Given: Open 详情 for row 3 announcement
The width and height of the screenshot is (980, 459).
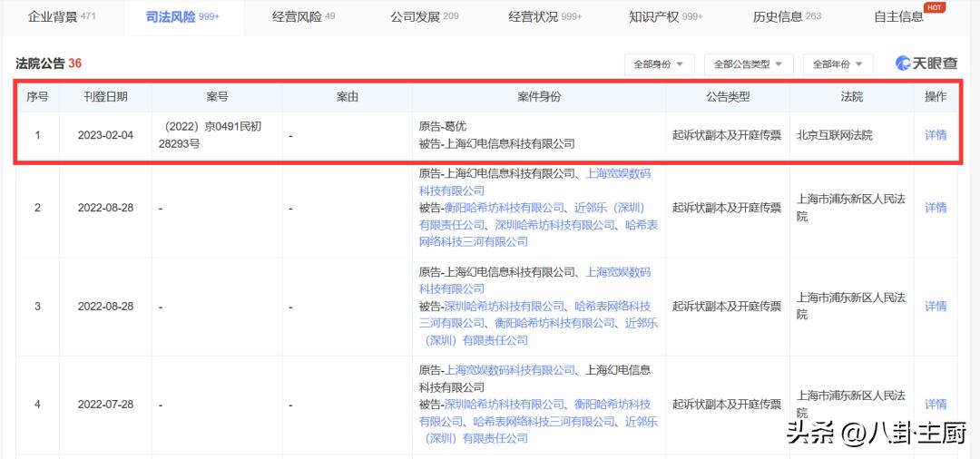Looking at the screenshot, I should pyautogui.click(x=935, y=306).
